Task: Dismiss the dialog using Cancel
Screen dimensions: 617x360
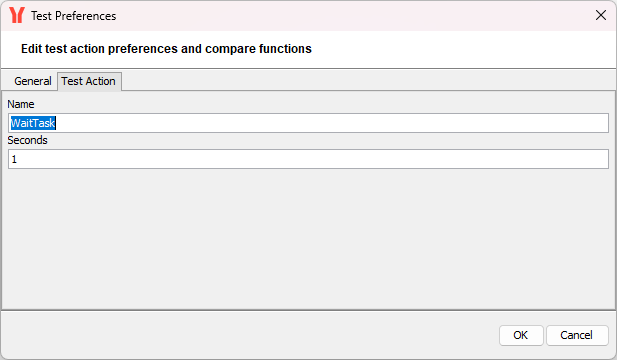Action: pos(577,335)
